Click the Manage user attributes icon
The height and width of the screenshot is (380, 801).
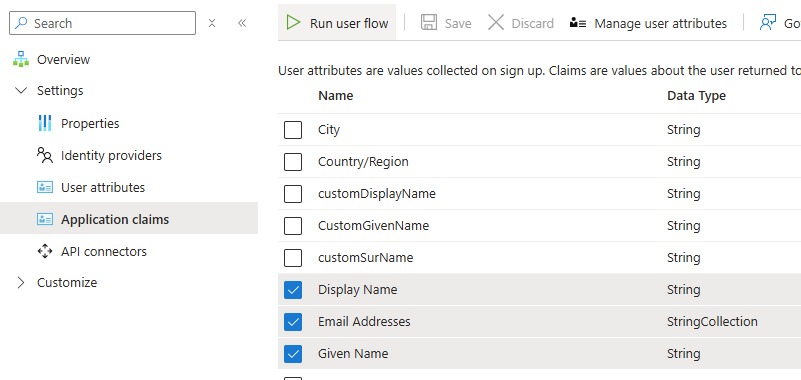pyautogui.click(x=578, y=23)
